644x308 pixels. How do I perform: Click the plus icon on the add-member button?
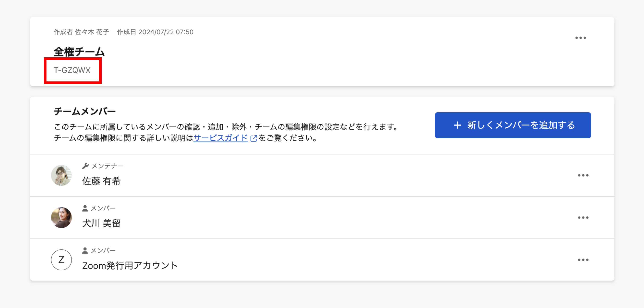457,125
